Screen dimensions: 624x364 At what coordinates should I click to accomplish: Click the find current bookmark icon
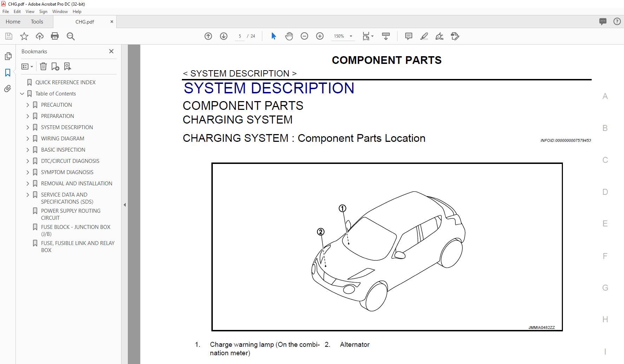pyautogui.click(x=67, y=66)
